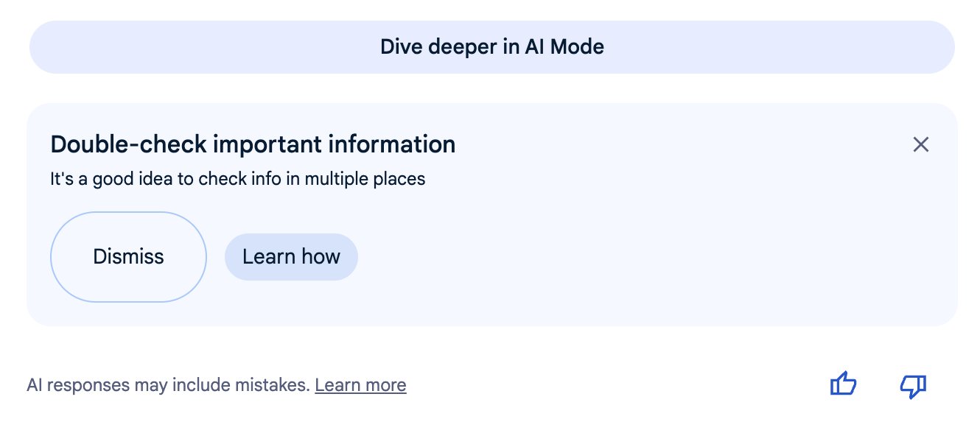Select the blue thumbs up feedback button
This screenshot has width=980, height=433.
pos(843,384)
